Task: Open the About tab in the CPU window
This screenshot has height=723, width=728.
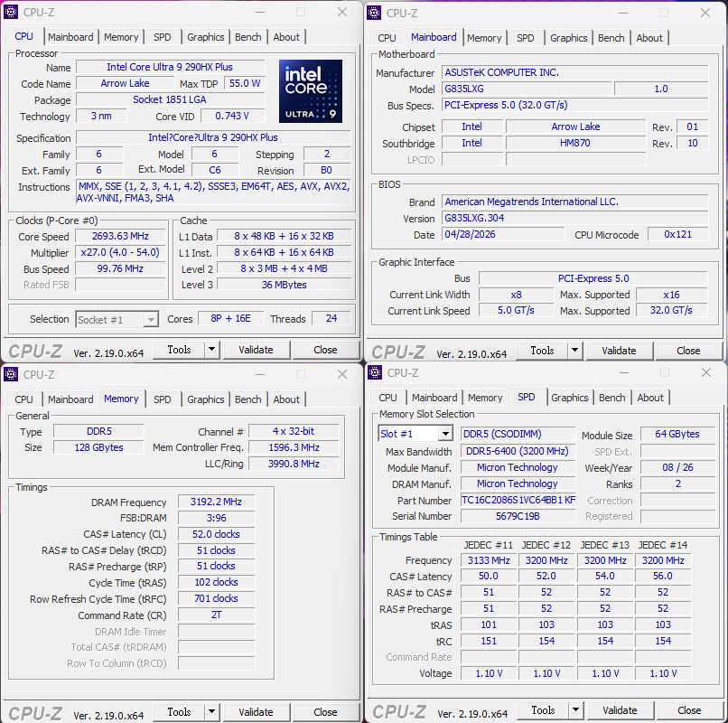Action: (286, 37)
